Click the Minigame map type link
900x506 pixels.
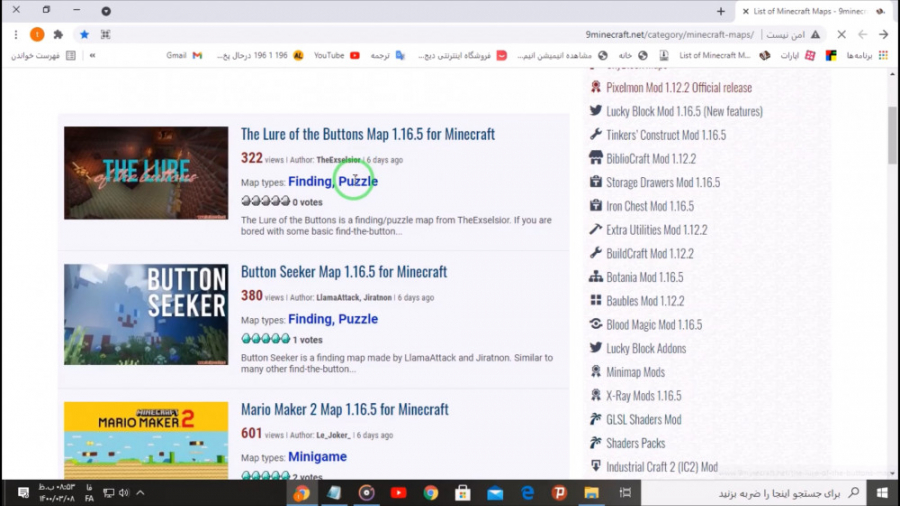point(317,457)
